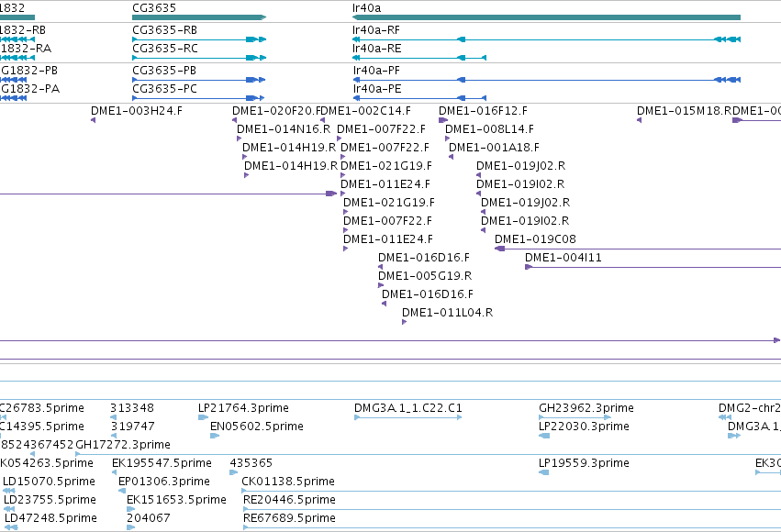
Task: Click the DME1-005G19.R feature label
Action: click(x=425, y=276)
